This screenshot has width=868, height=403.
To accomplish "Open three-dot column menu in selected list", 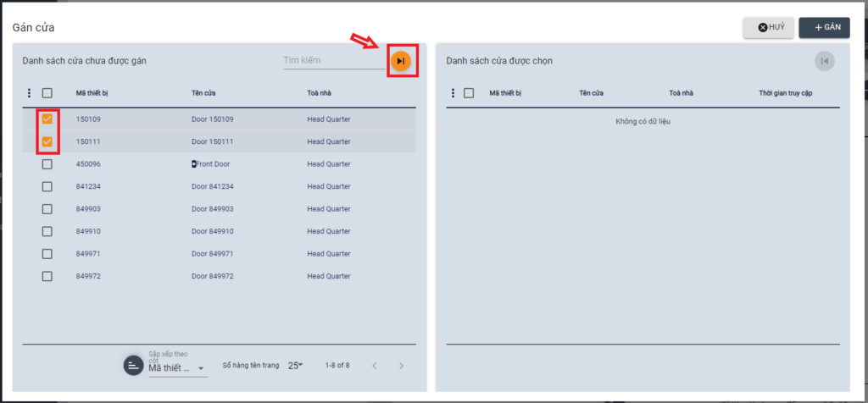I will [x=453, y=93].
